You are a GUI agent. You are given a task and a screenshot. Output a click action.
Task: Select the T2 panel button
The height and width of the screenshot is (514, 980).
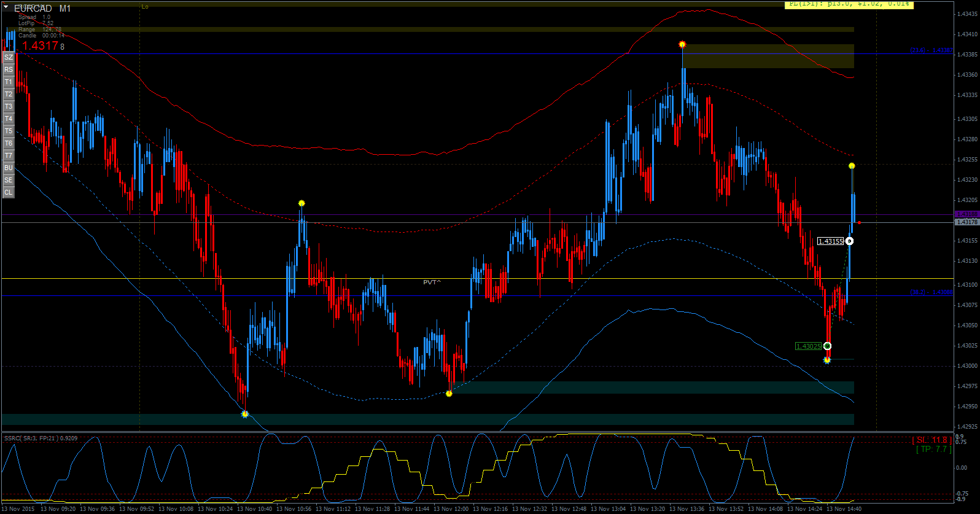pos(9,94)
